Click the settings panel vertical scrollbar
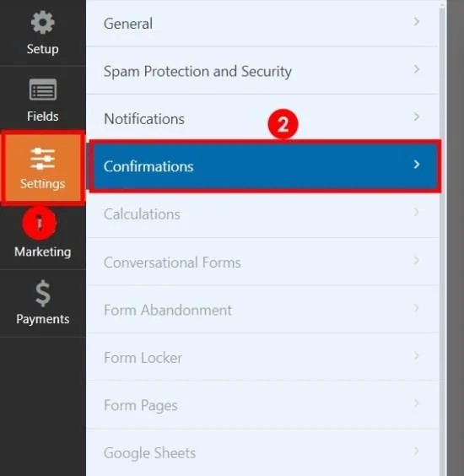 (442, 238)
